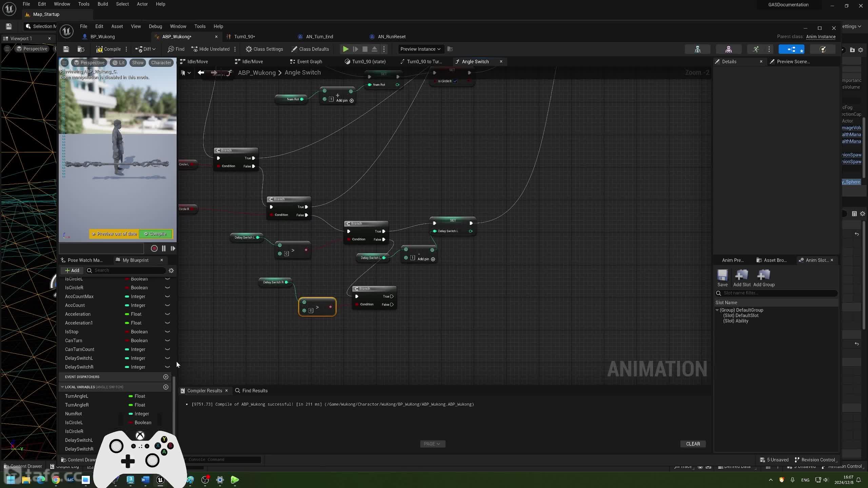
Task: Open Class Defaults
Action: [310, 49]
